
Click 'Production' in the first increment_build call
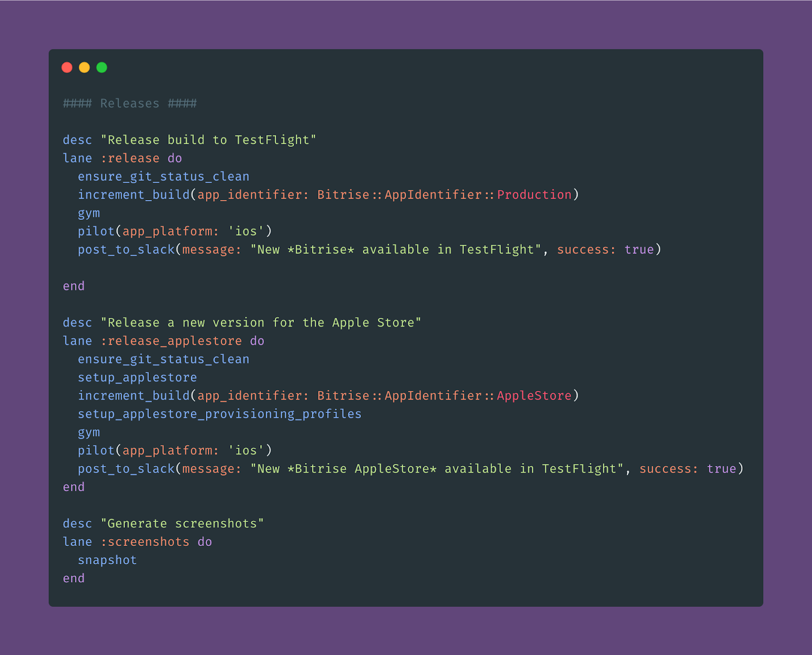534,195
